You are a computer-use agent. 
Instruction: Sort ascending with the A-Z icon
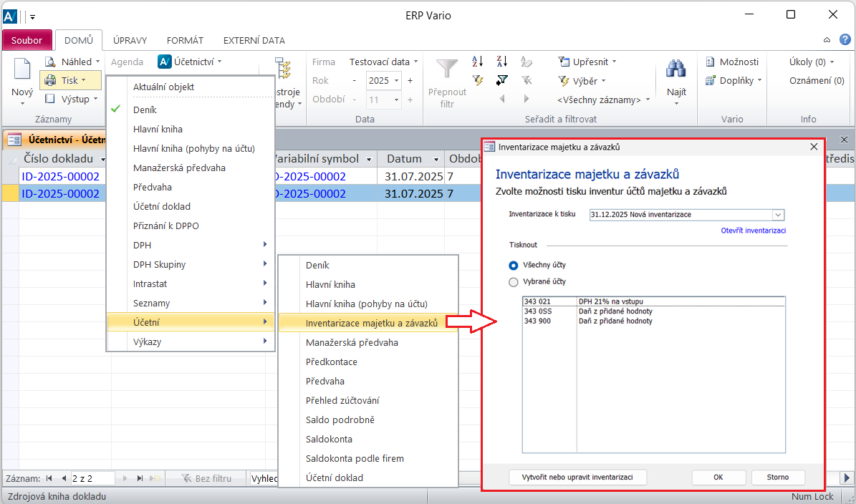point(478,62)
